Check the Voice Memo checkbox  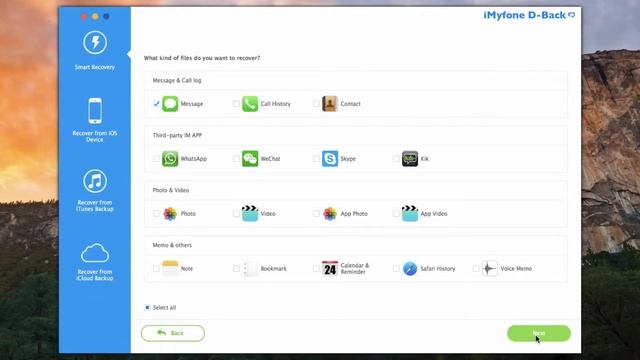476,269
